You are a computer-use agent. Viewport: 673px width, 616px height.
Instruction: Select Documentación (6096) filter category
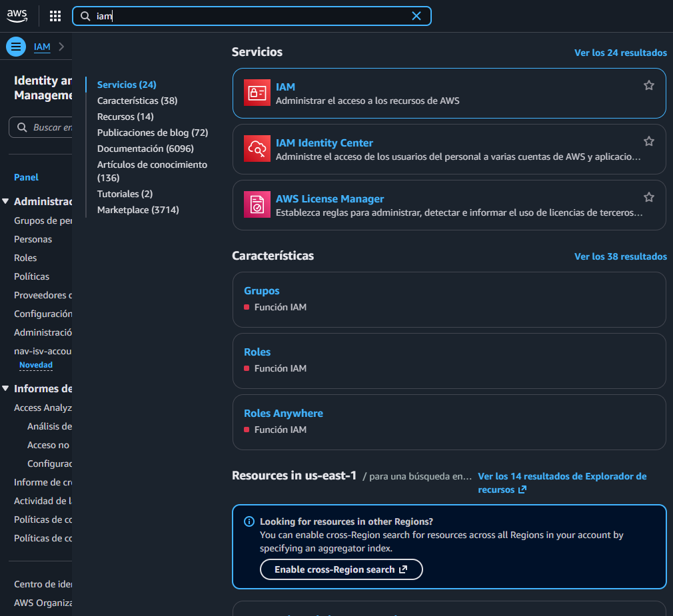point(145,149)
